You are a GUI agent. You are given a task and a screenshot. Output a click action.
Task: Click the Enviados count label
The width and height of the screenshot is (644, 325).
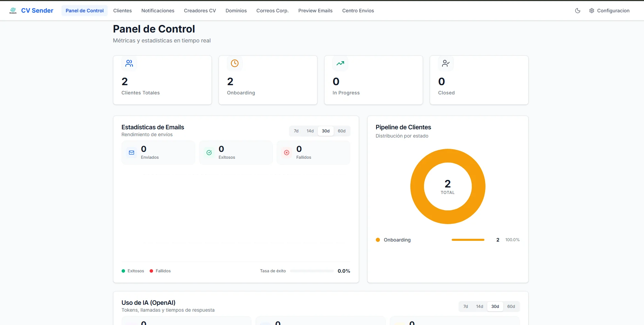point(150,157)
